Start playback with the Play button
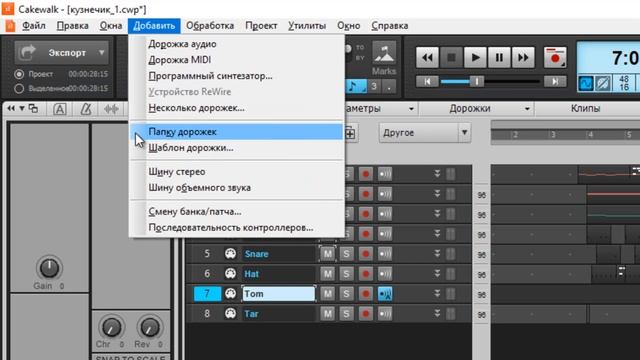640x360 pixels. click(475, 58)
